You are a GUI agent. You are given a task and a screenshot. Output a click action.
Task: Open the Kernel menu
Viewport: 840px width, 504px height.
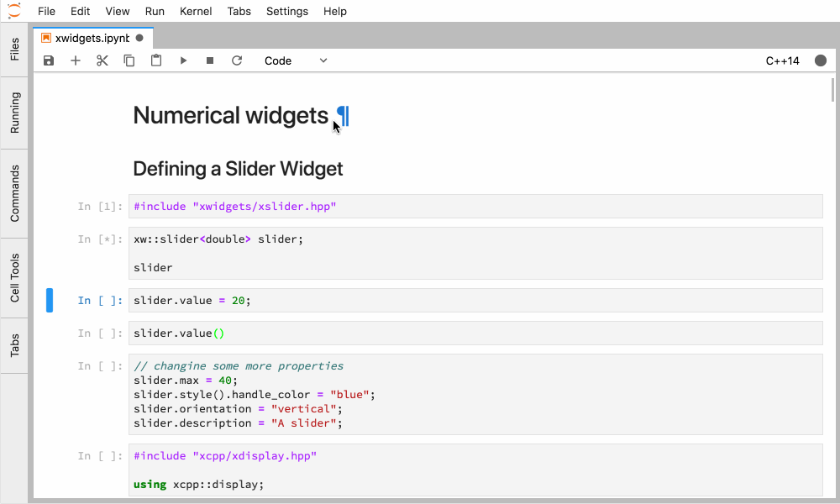point(196,11)
